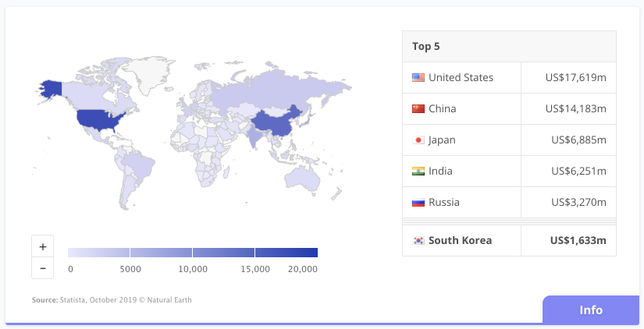The height and width of the screenshot is (329, 644).
Task: Click the India flag icon
Action: (x=418, y=171)
